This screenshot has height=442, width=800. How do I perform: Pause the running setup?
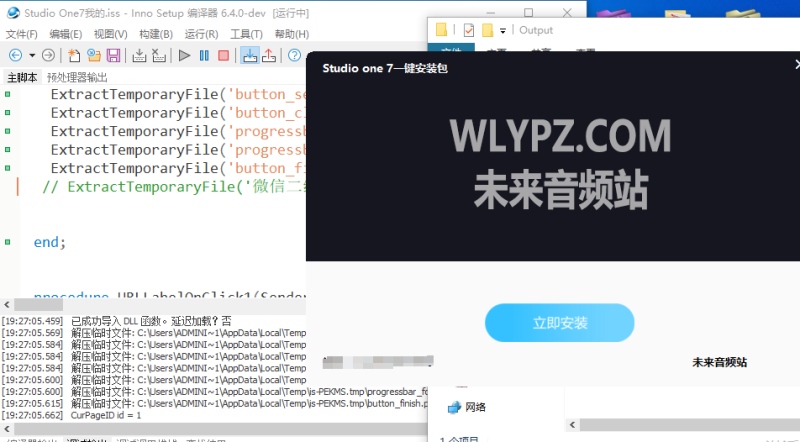tap(204, 55)
